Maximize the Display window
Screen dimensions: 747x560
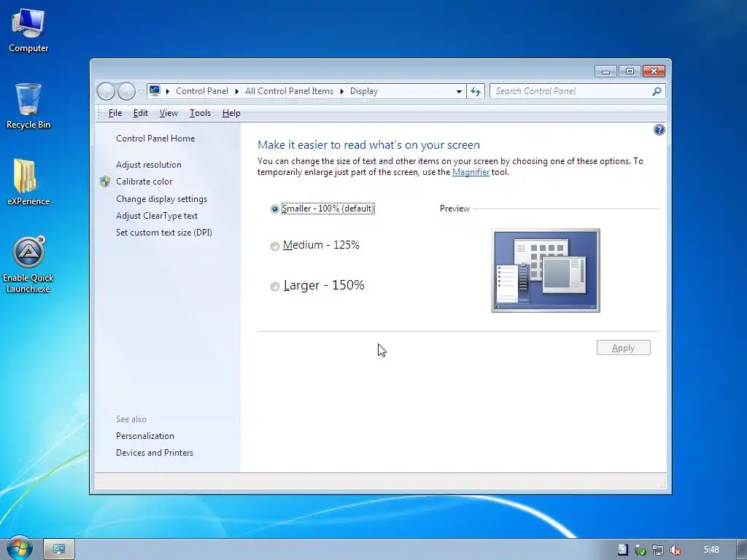630,71
